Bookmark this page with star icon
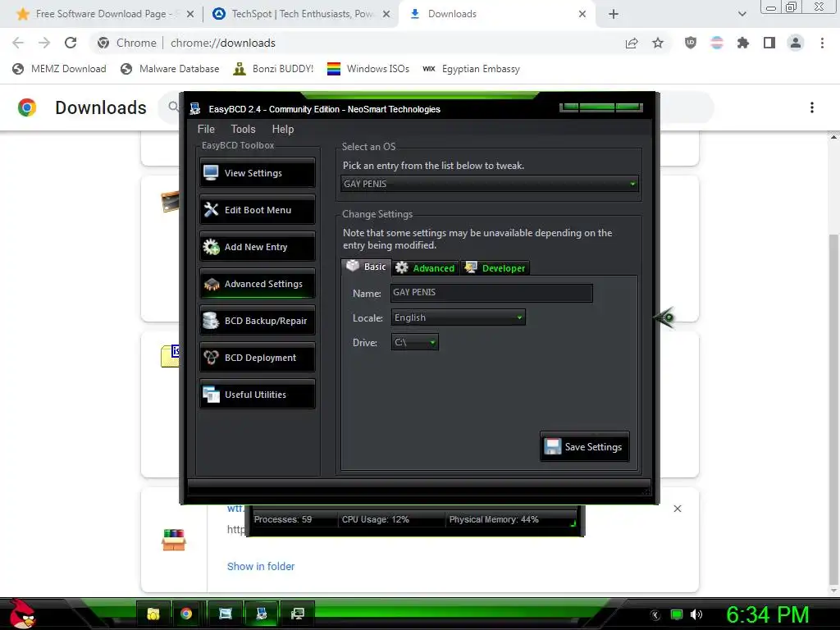Viewport: 840px width, 630px height. coord(658,43)
